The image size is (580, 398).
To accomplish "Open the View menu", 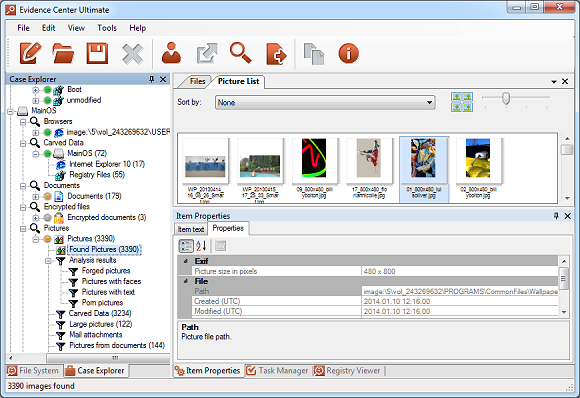I will pyautogui.click(x=76, y=28).
